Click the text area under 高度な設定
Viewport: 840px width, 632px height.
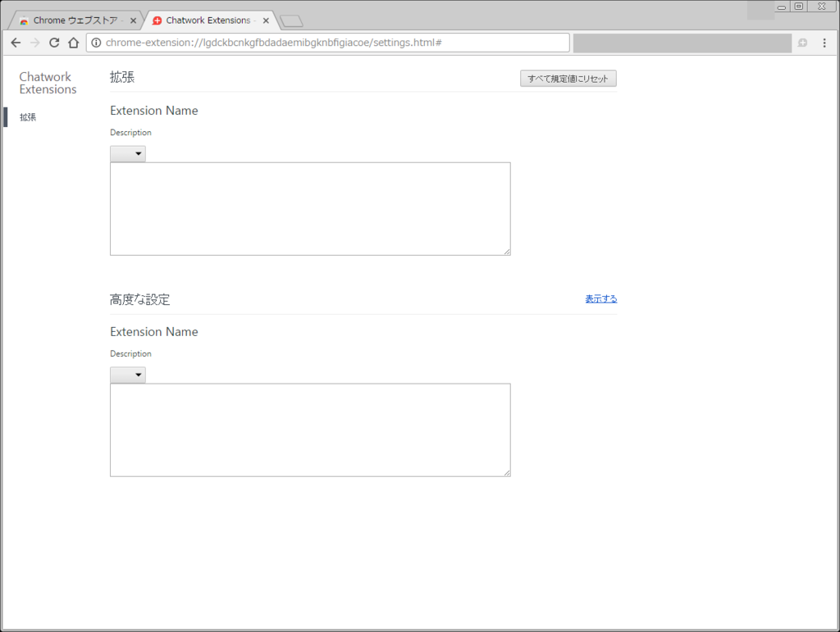[x=310, y=430]
